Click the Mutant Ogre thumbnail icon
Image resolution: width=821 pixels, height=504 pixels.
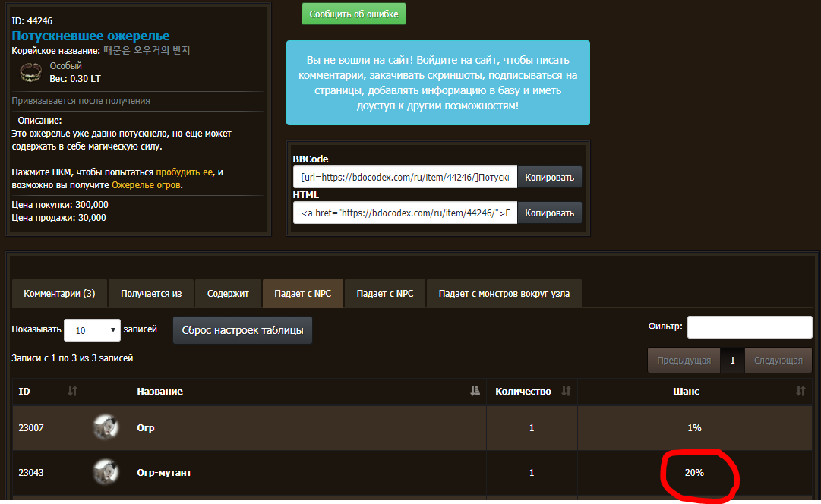pos(106,472)
